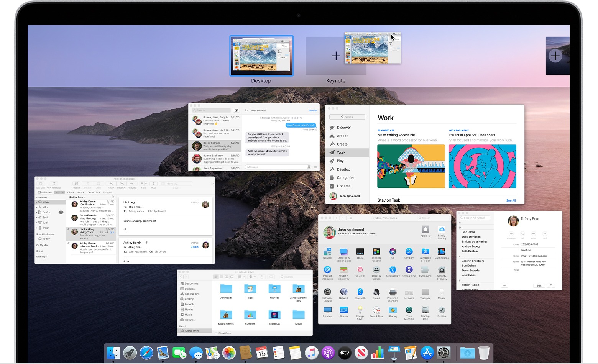Screen dimensions: 598x364
Task: Open the emoji picker in Messages
Action: 309,167
